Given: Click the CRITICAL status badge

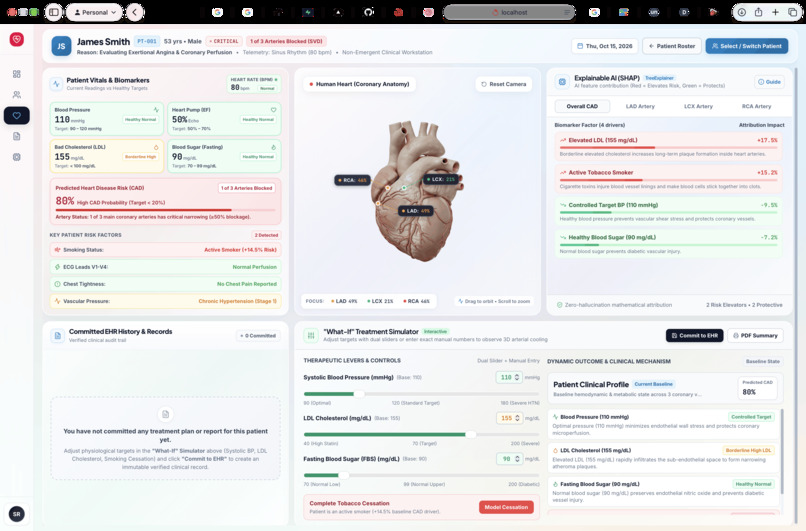Looking at the screenshot, I should pos(224,41).
